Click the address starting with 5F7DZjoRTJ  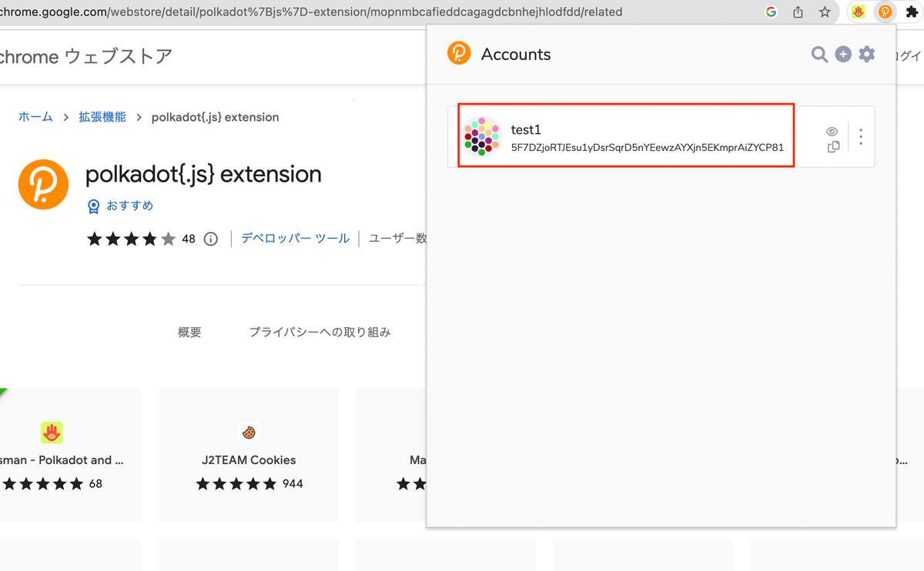647,147
